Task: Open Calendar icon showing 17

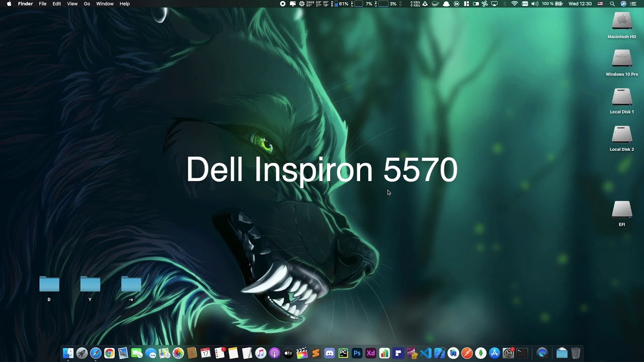Action: tap(206, 353)
